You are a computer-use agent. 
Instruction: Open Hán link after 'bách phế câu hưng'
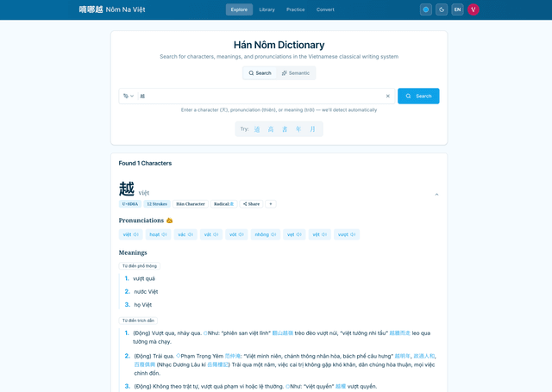pos(403,356)
